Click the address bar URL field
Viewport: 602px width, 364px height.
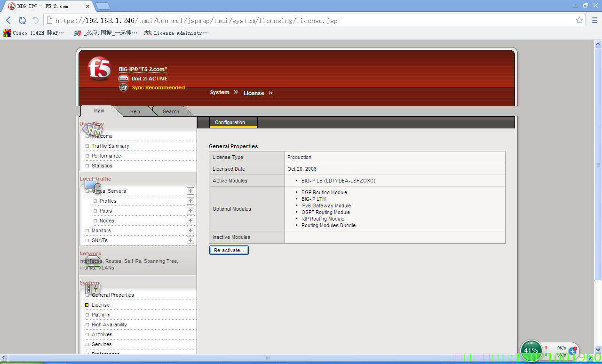tap(314, 20)
